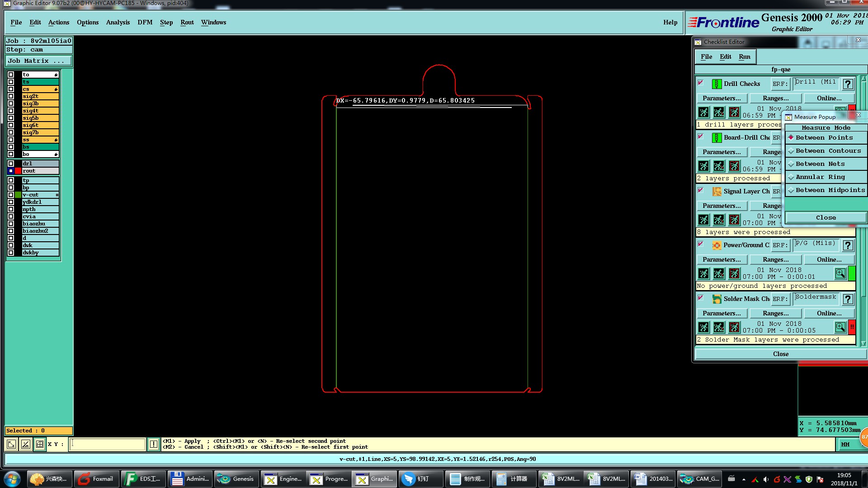
Task: Open help for Power/Ground check
Action: pyautogui.click(x=848, y=245)
